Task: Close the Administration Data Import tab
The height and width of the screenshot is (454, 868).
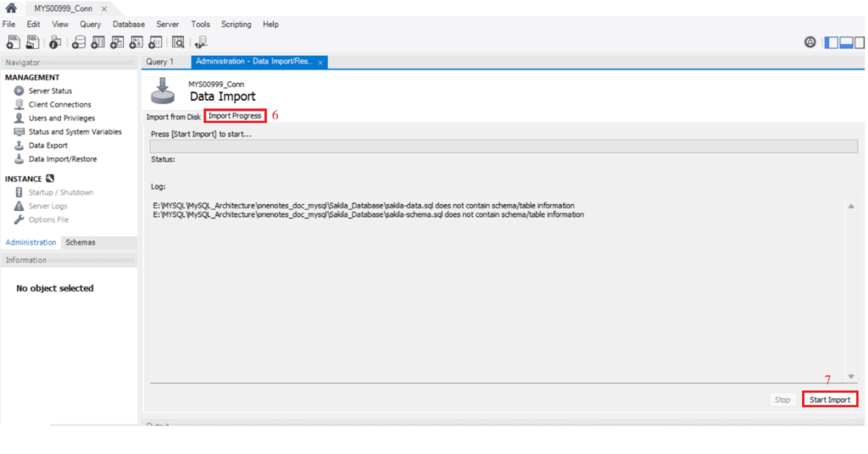Action: pos(320,63)
